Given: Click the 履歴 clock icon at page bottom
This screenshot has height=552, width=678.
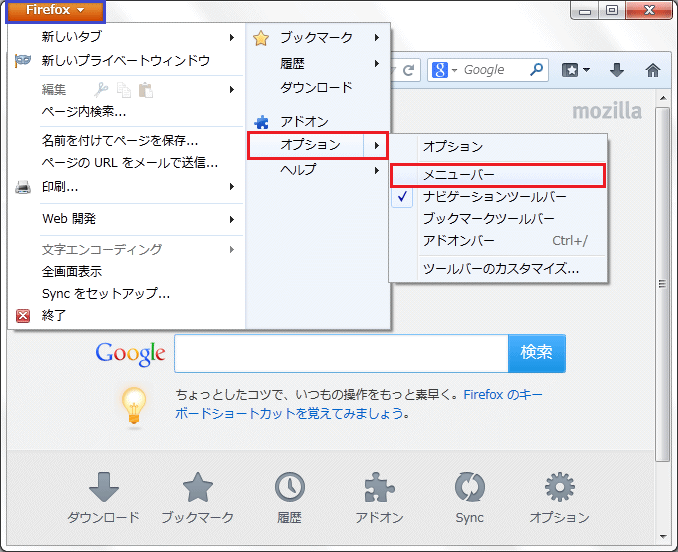Looking at the screenshot, I should pos(290,487).
